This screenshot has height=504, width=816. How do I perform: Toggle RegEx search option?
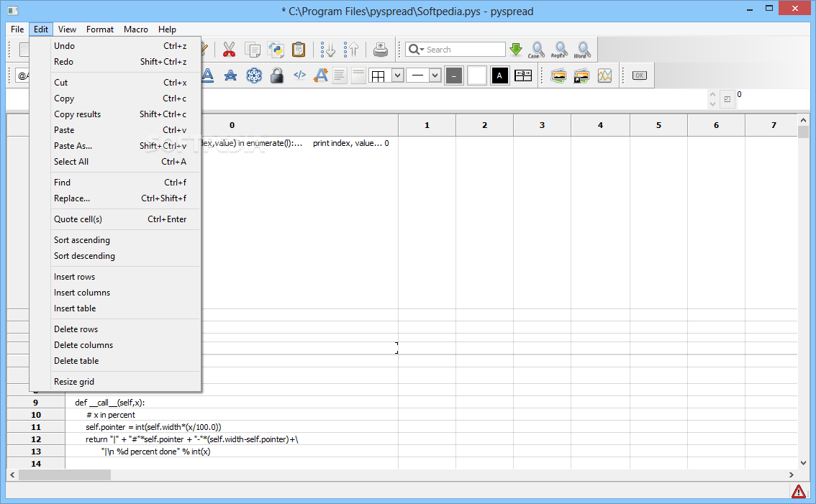point(559,50)
